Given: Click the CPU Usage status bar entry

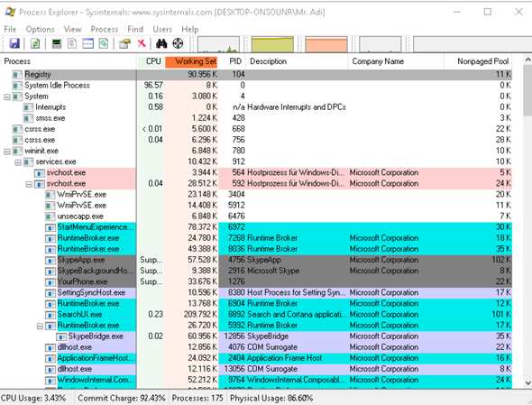Looking at the screenshot, I should point(33,398).
